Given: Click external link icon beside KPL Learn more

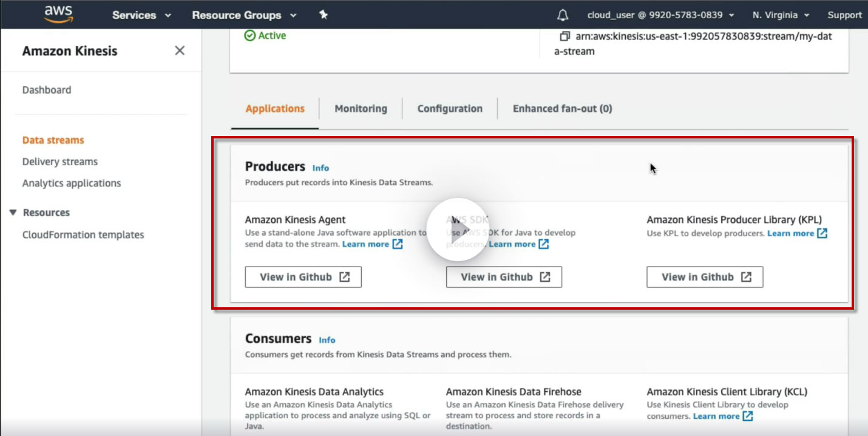Looking at the screenshot, I should pos(822,233).
